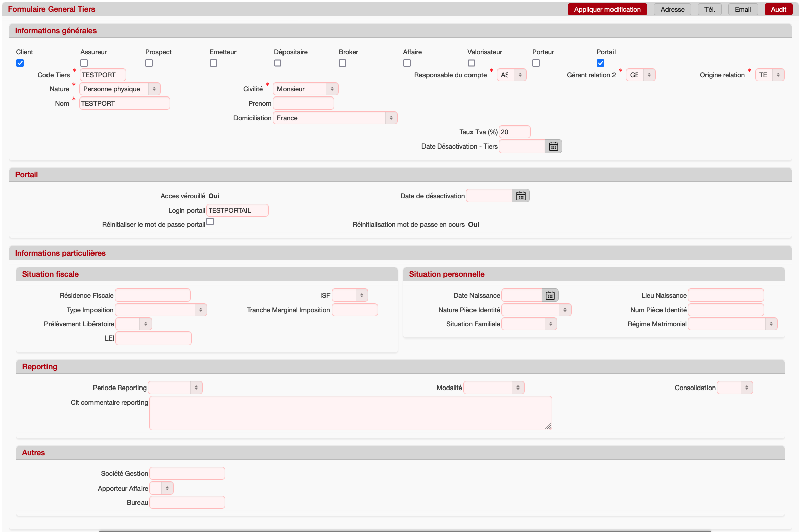Image resolution: width=801 pixels, height=532 pixels.
Task: Check the Broker role checkbox
Action: [x=343, y=63]
